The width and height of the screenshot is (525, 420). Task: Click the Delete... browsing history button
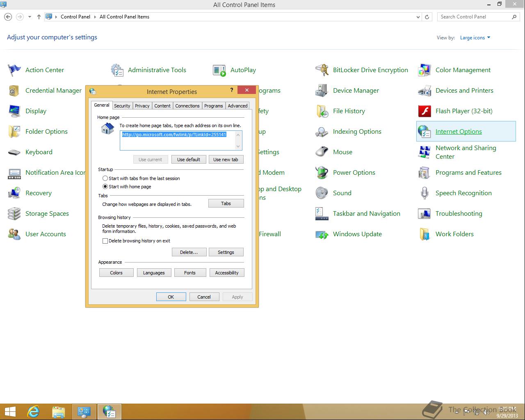click(x=189, y=252)
